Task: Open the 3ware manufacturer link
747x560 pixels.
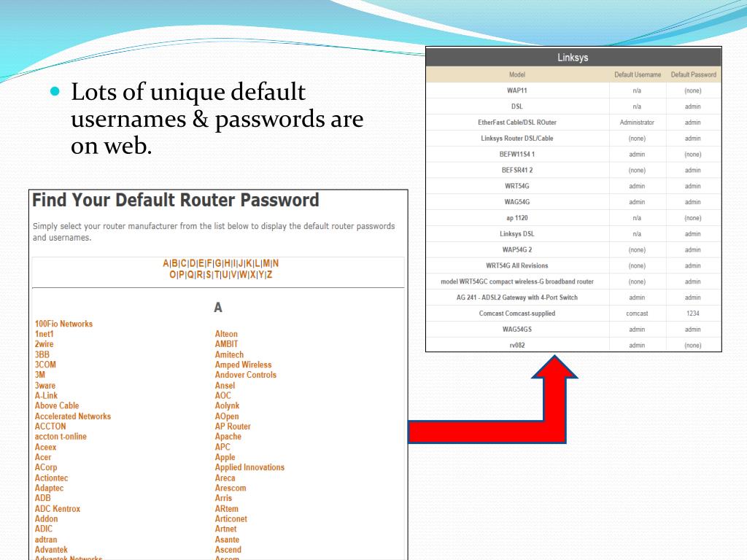Action: [45, 386]
